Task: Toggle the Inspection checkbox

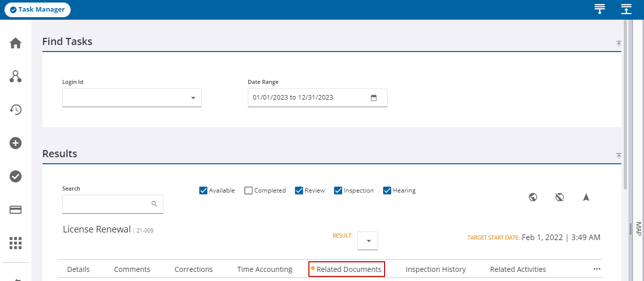Action: 338,191
